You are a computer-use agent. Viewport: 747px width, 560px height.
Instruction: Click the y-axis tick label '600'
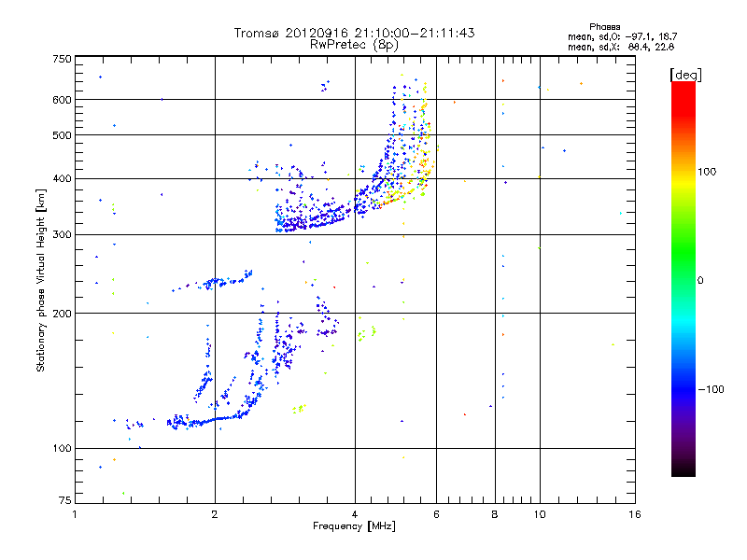(62, 100)
